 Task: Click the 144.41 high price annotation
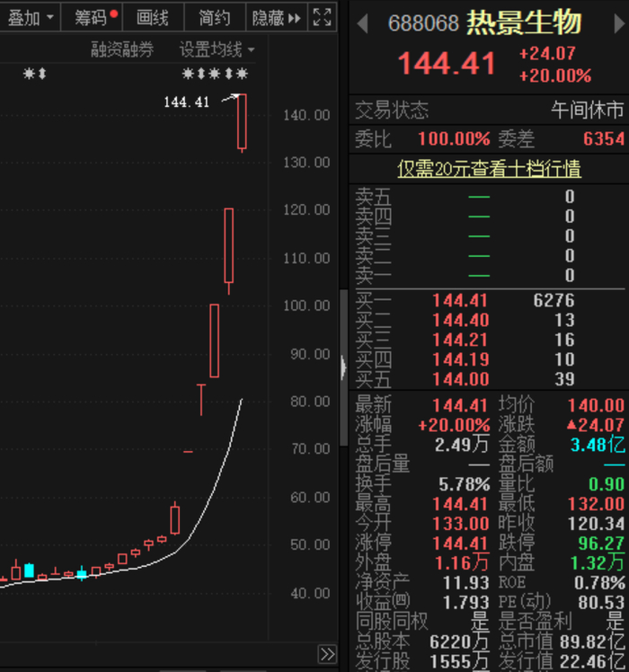click(x=187, y=102)
